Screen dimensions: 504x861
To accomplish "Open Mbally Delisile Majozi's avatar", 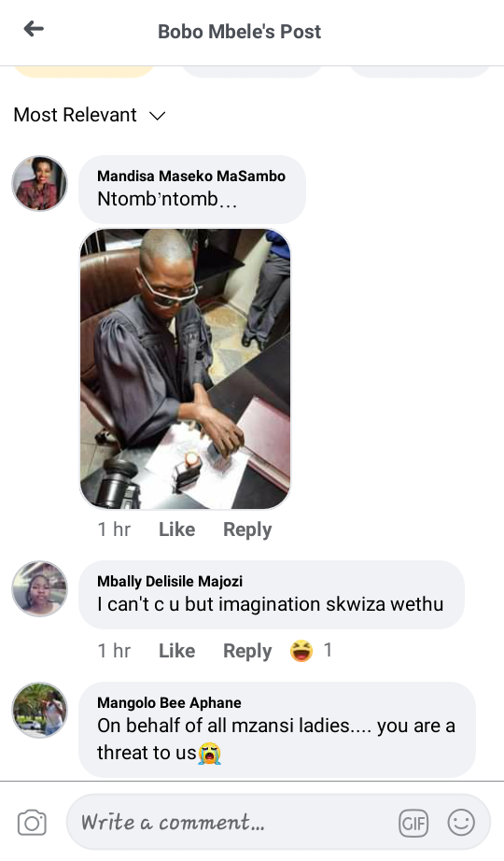I will (39, 588).
